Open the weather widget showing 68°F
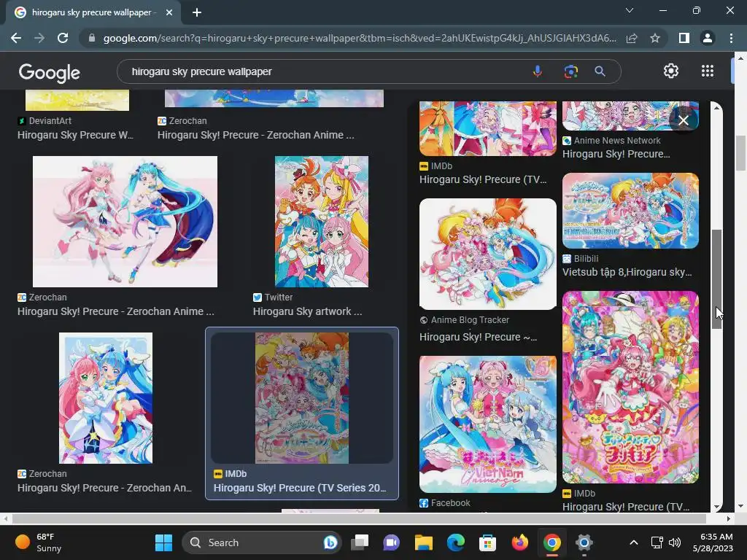This screenshot has height=560, width=747. 39,542
